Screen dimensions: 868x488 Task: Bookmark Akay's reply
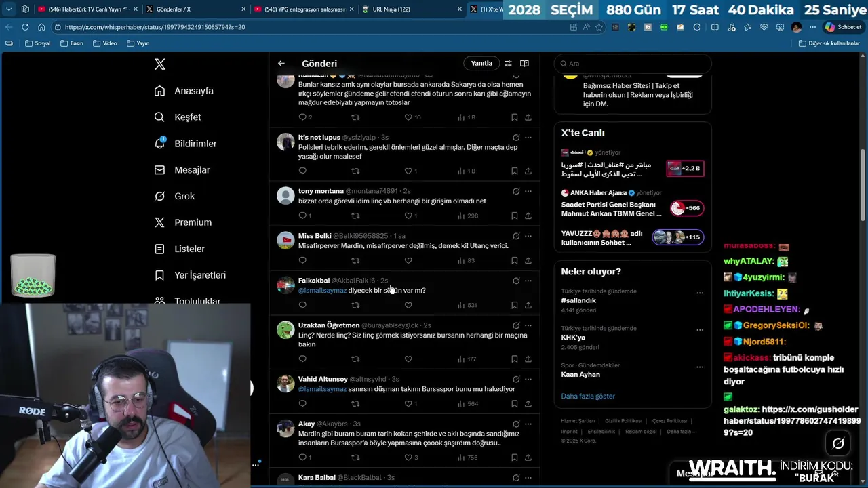coord(515,457)
